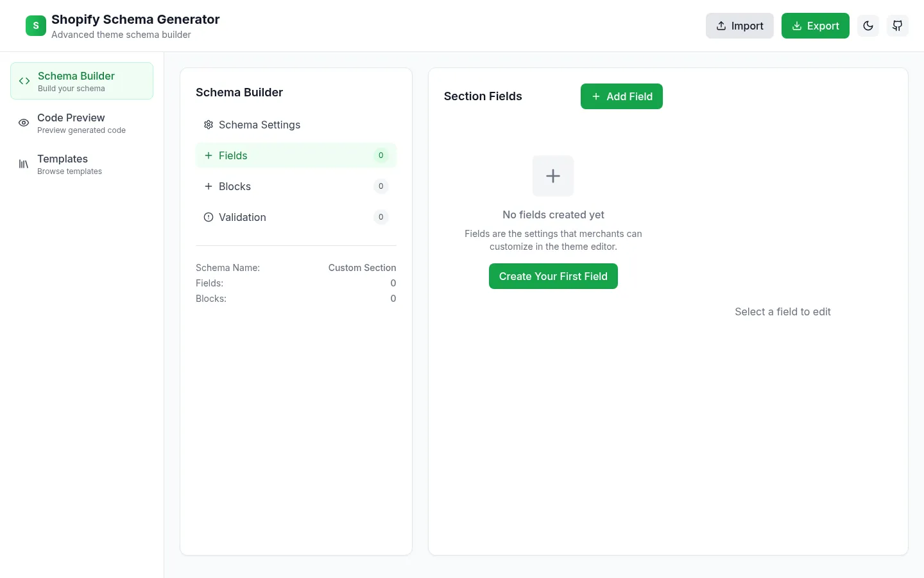Click the large plus placeholder icon
The height and width of the screenshot is (578, 924).
pyautogui.click(x=553, y=176)
